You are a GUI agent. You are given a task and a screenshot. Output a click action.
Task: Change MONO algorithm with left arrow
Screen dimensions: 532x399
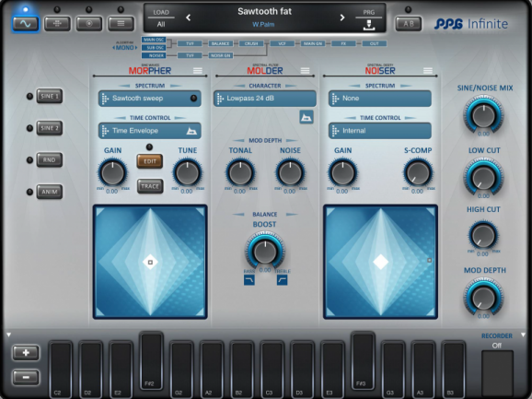pos(113,48)
